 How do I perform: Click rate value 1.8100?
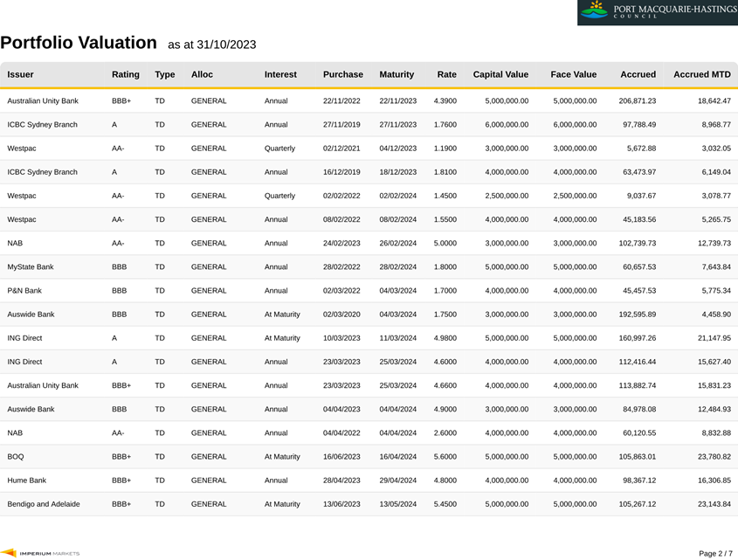pyautogui.click(x=445, y=172)
